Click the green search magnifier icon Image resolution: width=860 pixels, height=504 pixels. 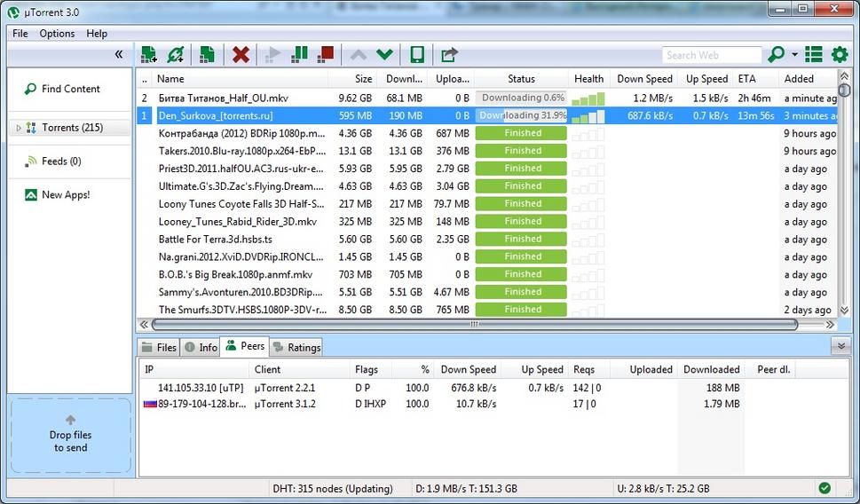pos(776,54)
